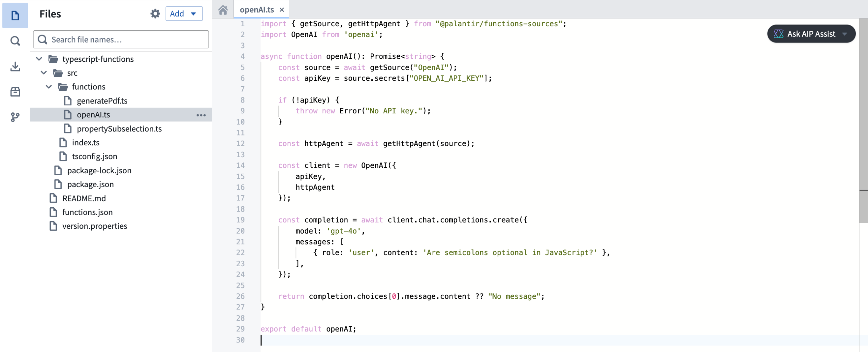Collapse the functions folder

point(48,86)
